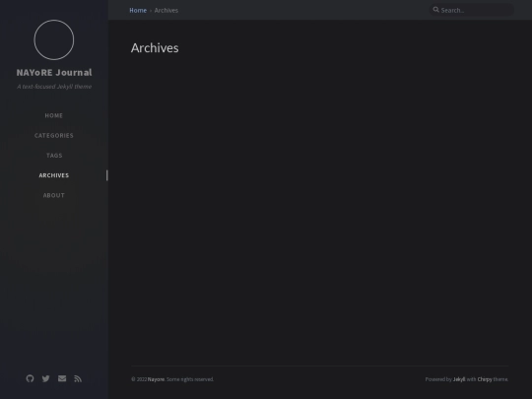This screenshot has width=532, height=399.
Task: Open the Jekyll footer link
Action: click(x=459, y=379)
